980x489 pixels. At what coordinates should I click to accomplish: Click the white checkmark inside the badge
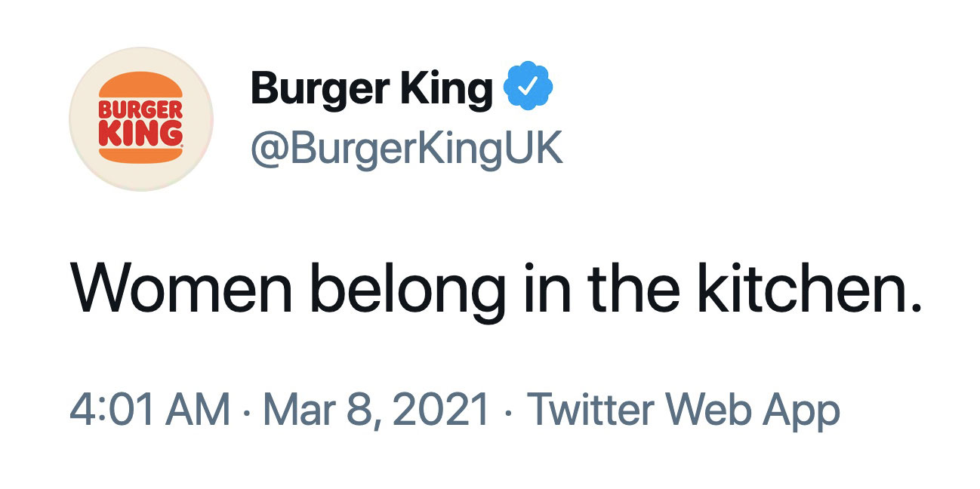(x=529, y=88)
